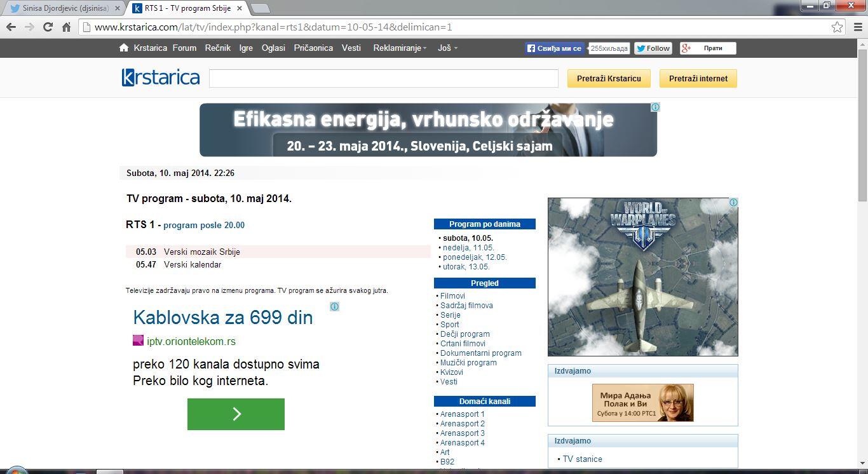Open the Kablovska za 699 din ad headline

click(x=222, y=317)
